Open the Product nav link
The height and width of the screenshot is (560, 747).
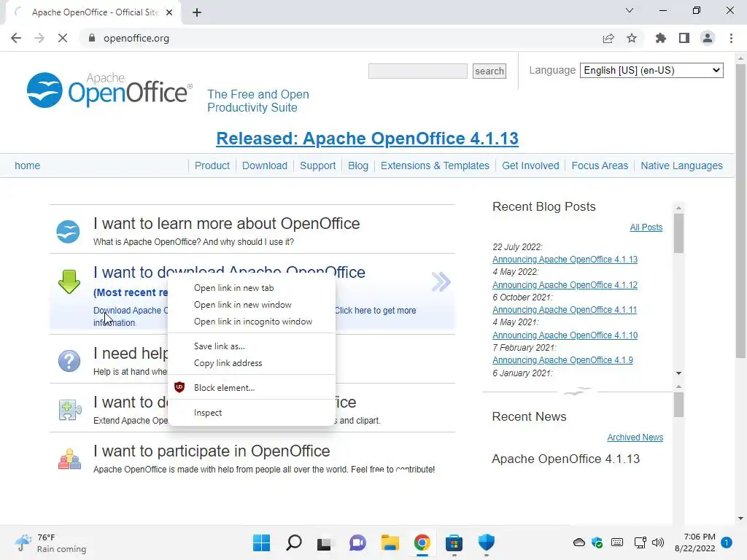tap(212, 166)
